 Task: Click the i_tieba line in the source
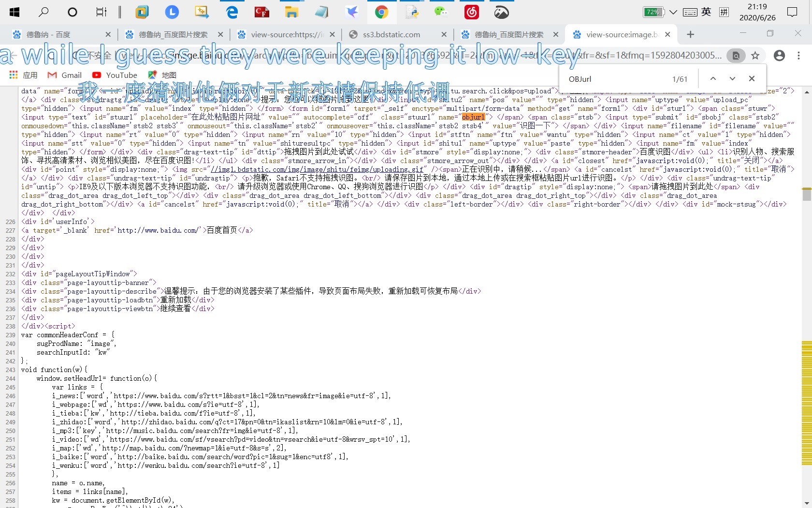[154, 413]
